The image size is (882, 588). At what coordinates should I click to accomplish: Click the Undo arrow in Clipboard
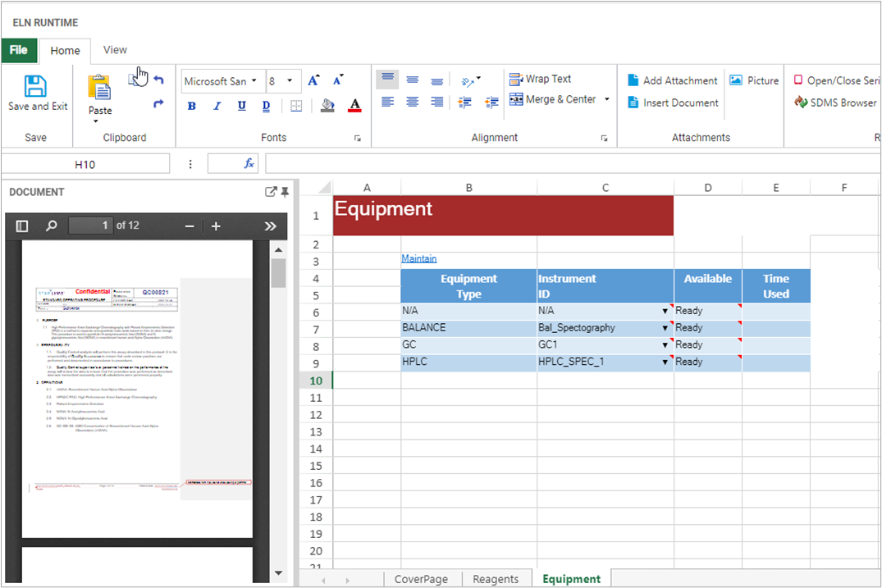pos(158,80)
